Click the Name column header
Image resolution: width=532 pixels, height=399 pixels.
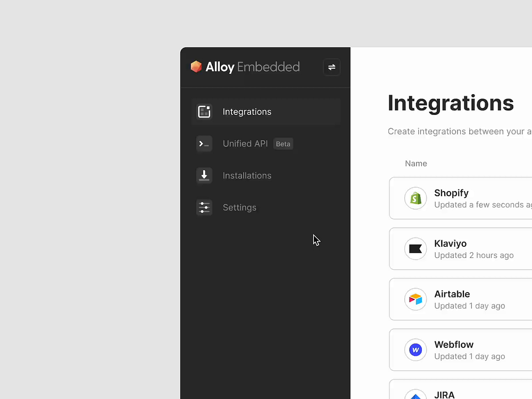tap(416, 163)
